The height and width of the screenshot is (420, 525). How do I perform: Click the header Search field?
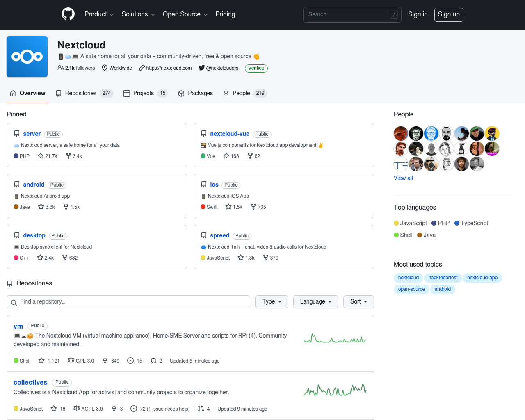pos(352,15)
